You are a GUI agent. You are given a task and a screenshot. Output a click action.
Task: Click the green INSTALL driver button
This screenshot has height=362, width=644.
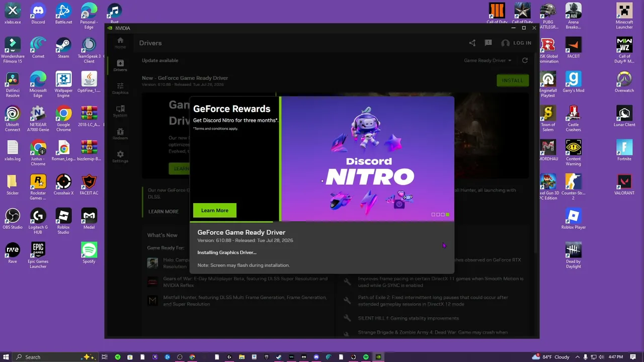pos(513,80)
